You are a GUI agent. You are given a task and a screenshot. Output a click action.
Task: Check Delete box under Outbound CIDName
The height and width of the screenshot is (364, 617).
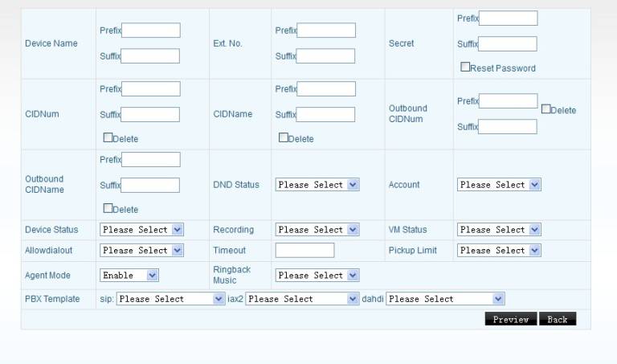click(x=108, y=208)
